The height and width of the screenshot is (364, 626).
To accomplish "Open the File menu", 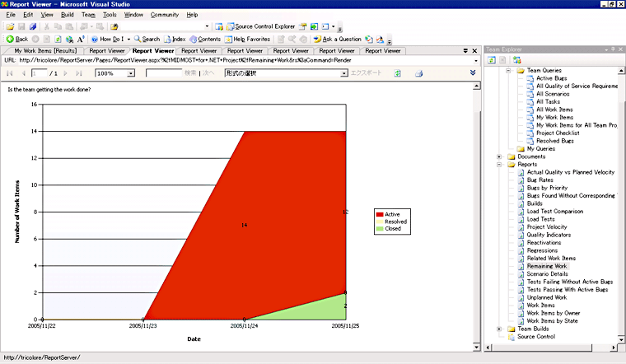I will 11,15.
